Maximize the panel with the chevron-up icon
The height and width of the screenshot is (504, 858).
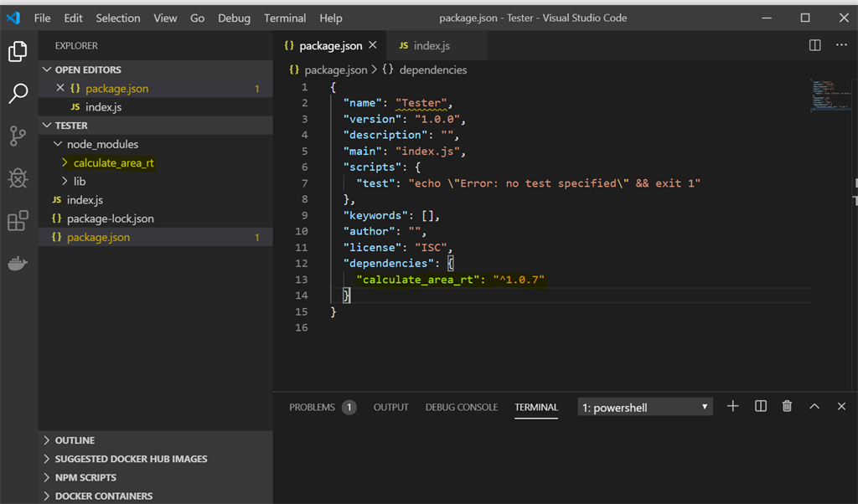pyautogui.click(x=814, y=406)
